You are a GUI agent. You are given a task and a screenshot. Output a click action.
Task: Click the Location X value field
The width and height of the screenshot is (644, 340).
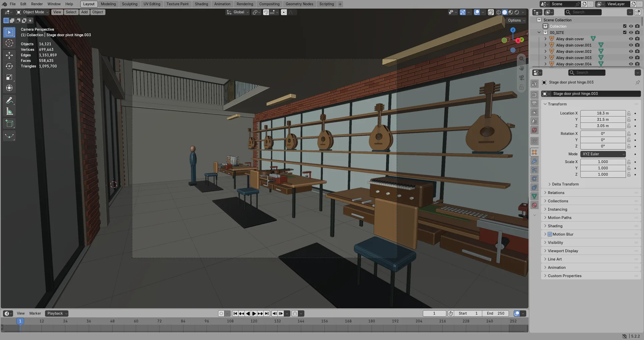(x=603, y=113)
